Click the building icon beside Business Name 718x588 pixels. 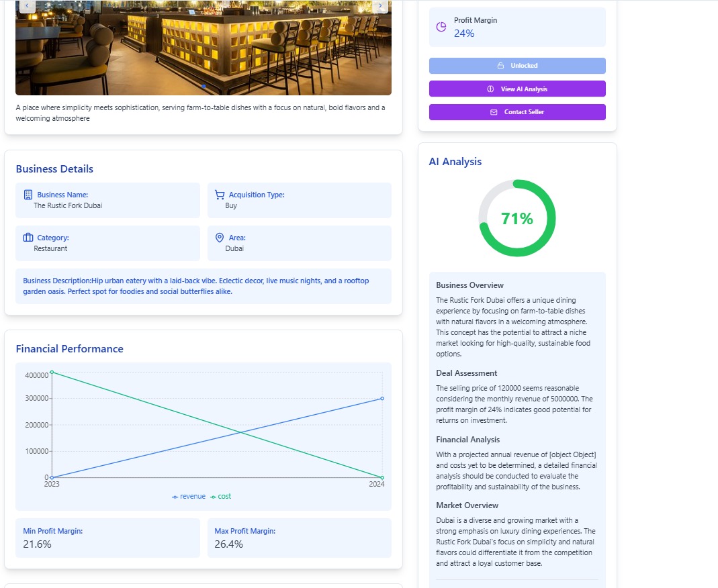click(28, 195)
